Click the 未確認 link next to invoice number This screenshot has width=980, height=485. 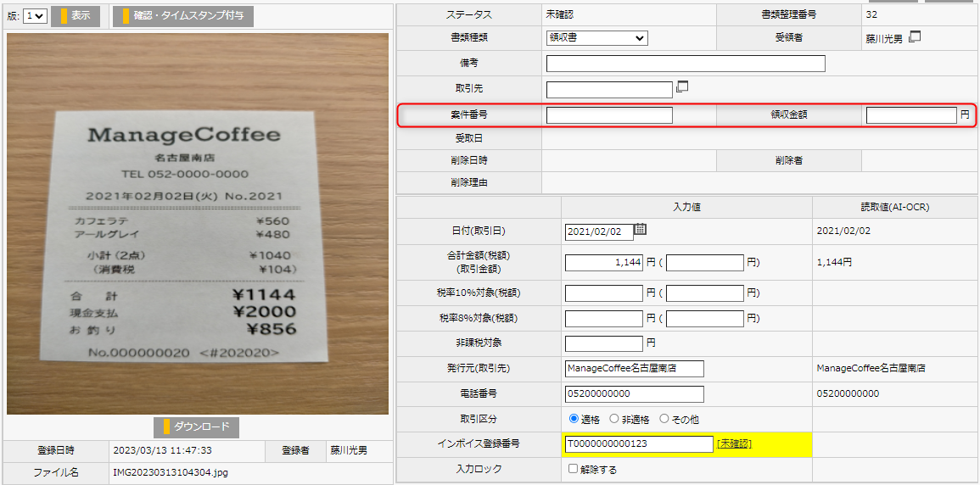734,443
